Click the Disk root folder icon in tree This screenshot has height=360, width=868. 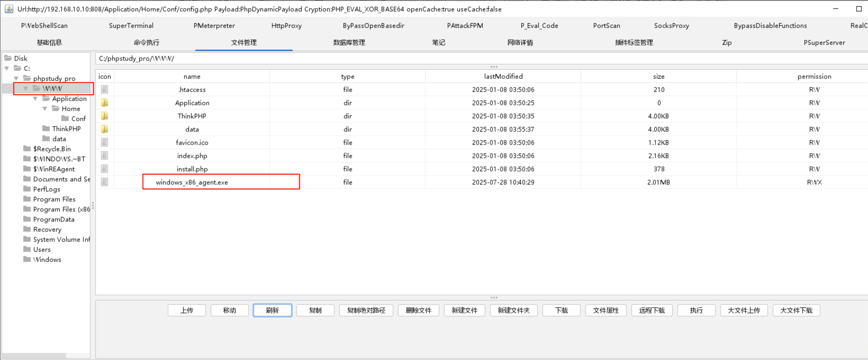pos(8,58)
